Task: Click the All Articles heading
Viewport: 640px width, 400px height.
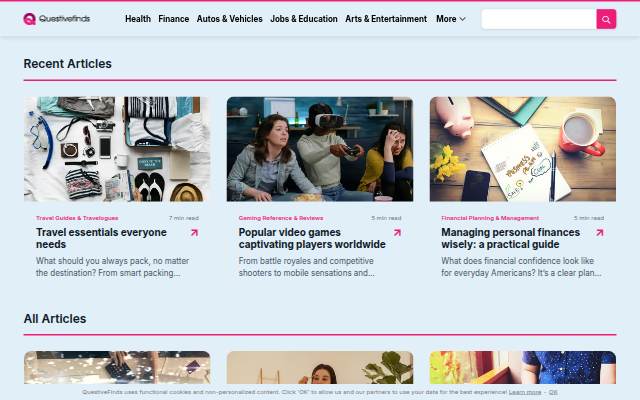Action: [55, 318]
